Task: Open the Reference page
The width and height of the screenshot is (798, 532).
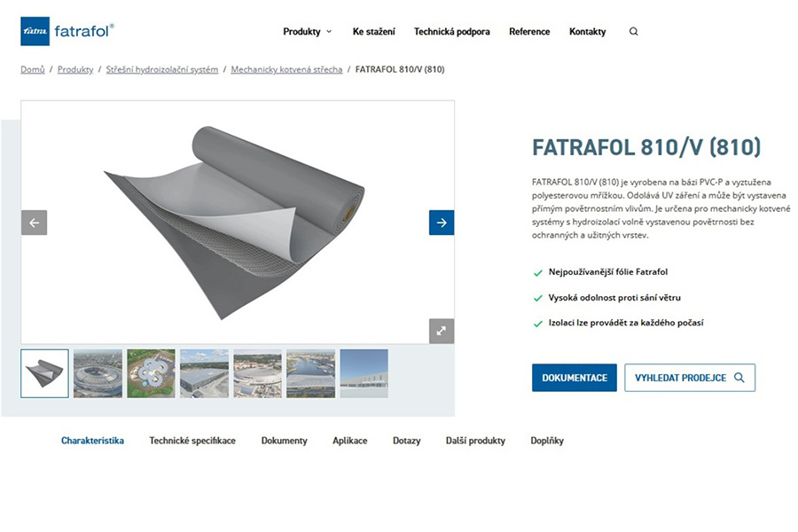Action: (529, 32)
